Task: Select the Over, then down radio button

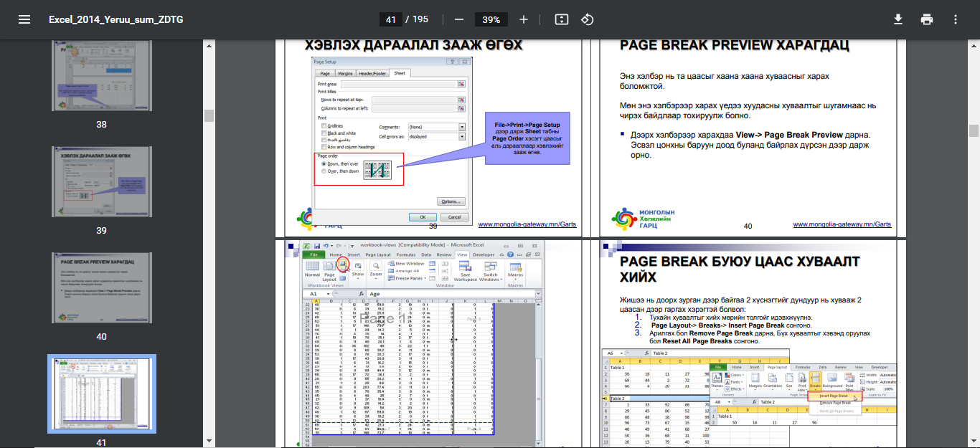Action: 324,171
